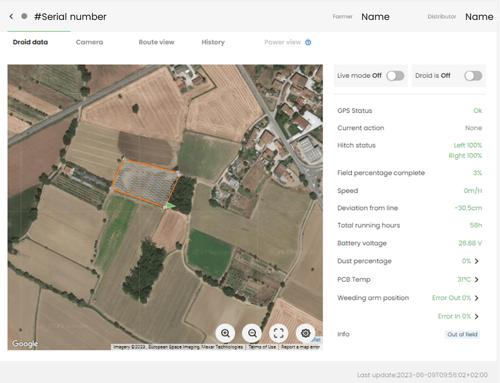
Task: Expand Weeding arm Error In details
Action: [x=477, y=316]
